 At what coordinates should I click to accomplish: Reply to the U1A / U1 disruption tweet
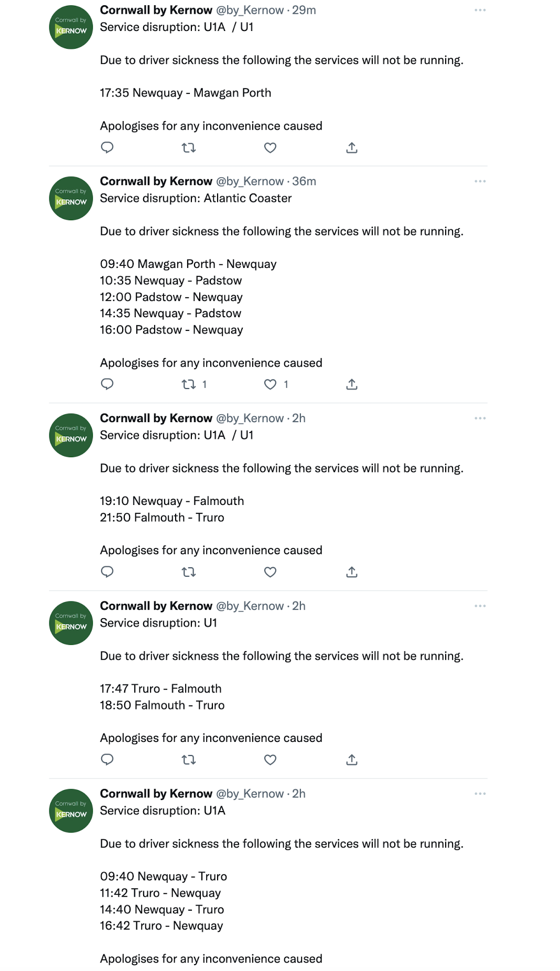tap(107, 147)
